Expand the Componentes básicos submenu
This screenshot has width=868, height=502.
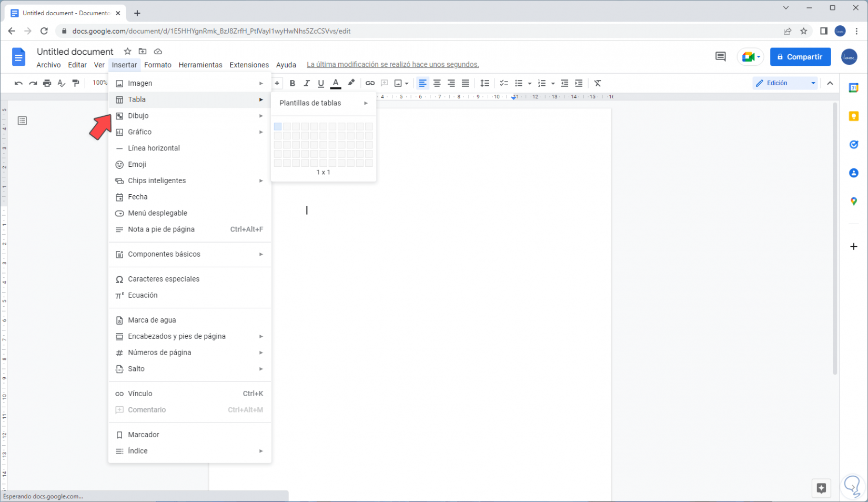point(190,254)
